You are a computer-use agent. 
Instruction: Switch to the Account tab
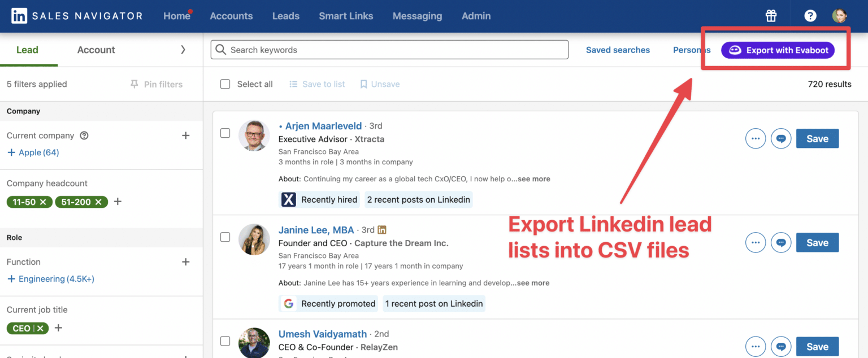[96, 50]
